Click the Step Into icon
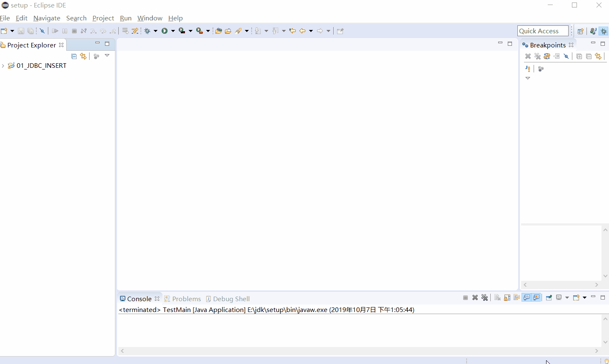The height and width of the screenshot is (364, 609). pos(93,31)
